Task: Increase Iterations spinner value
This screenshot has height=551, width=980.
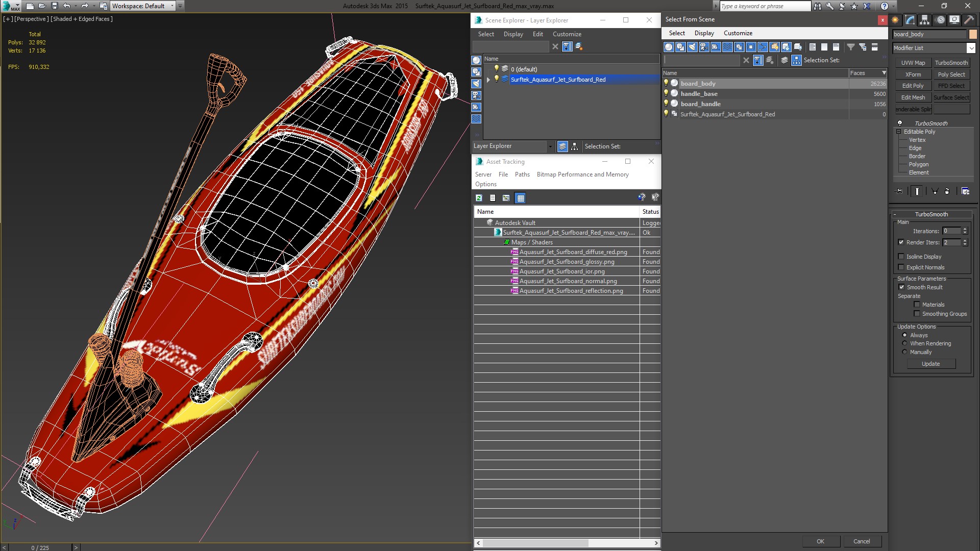Action: pyautogui.click(x=965, y=229)
